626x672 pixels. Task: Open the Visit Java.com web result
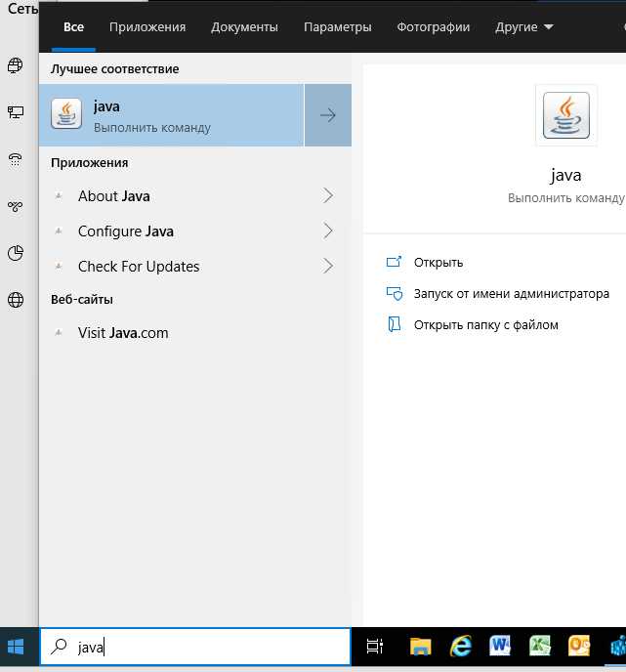123,333
